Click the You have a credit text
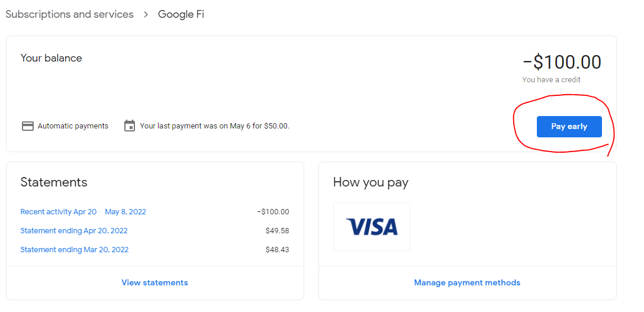Viewport: 644px width, 312px height. pyautogui.click(x=551, y=80)
